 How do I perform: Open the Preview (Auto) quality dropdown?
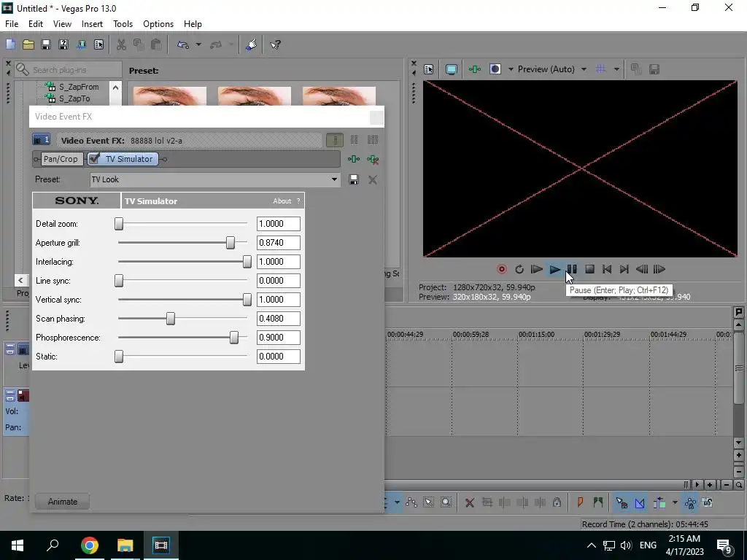click(x=551, y=69)
